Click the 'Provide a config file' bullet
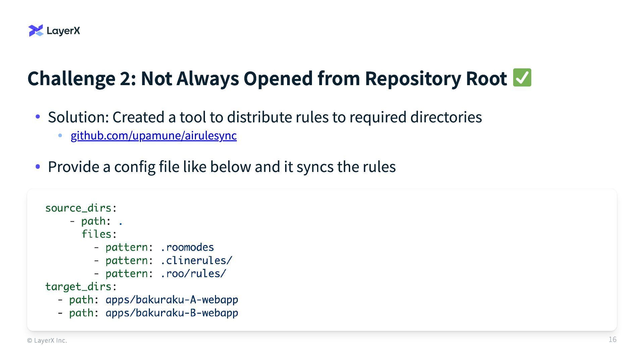This screenshot has width=644, height=362. click(222, 167)
